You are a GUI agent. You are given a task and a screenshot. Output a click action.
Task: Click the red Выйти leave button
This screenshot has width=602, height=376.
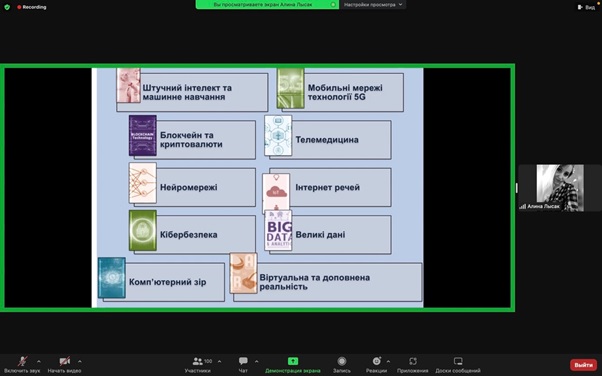[x=583, y=365]
